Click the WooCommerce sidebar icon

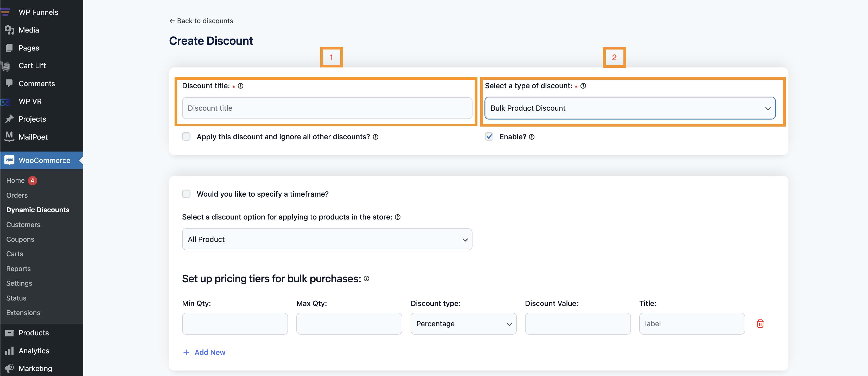tap(9, 160)
